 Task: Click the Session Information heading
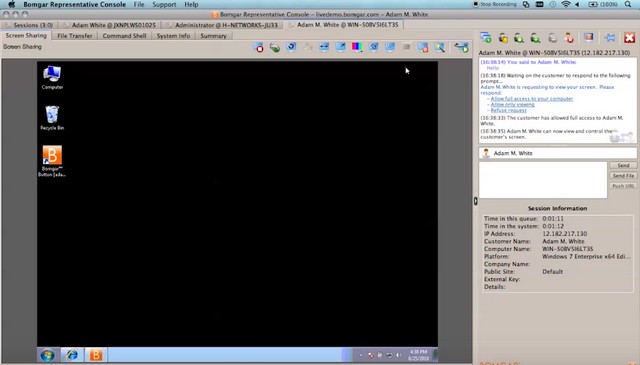(558, 208)
